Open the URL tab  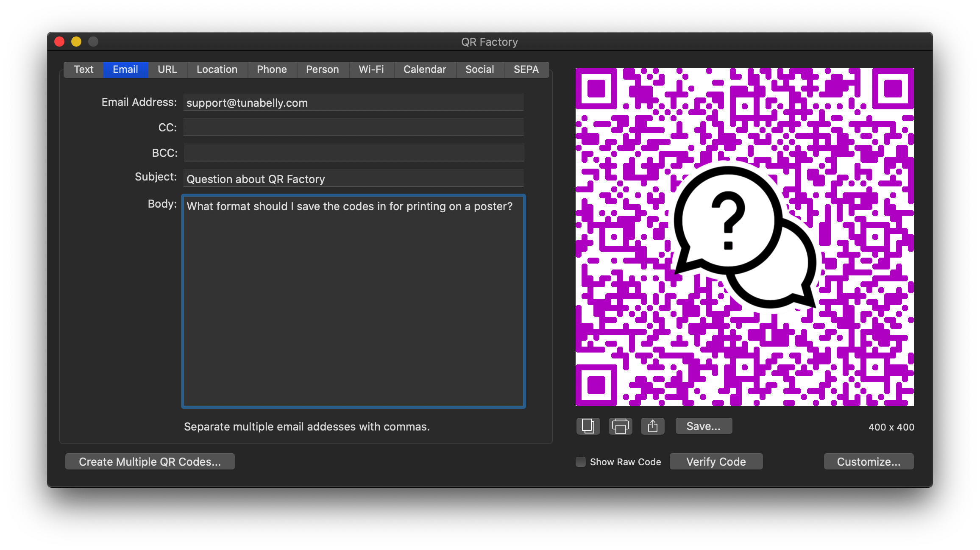[x=167, y=69]
